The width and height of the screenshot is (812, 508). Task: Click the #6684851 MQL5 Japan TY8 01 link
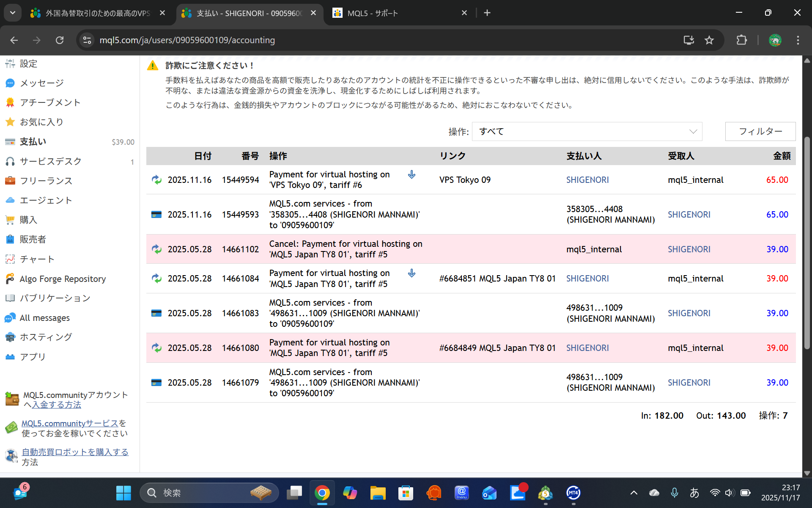click(497, 279)
